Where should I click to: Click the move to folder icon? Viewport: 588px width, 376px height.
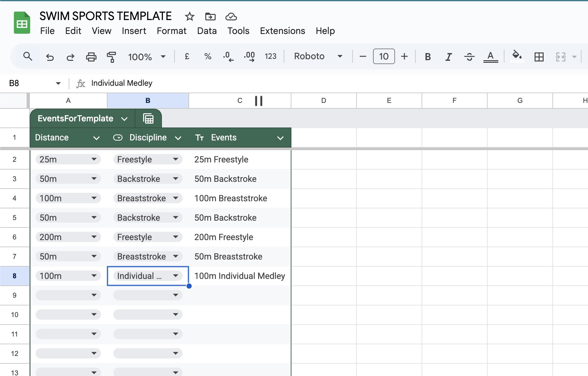210,17
